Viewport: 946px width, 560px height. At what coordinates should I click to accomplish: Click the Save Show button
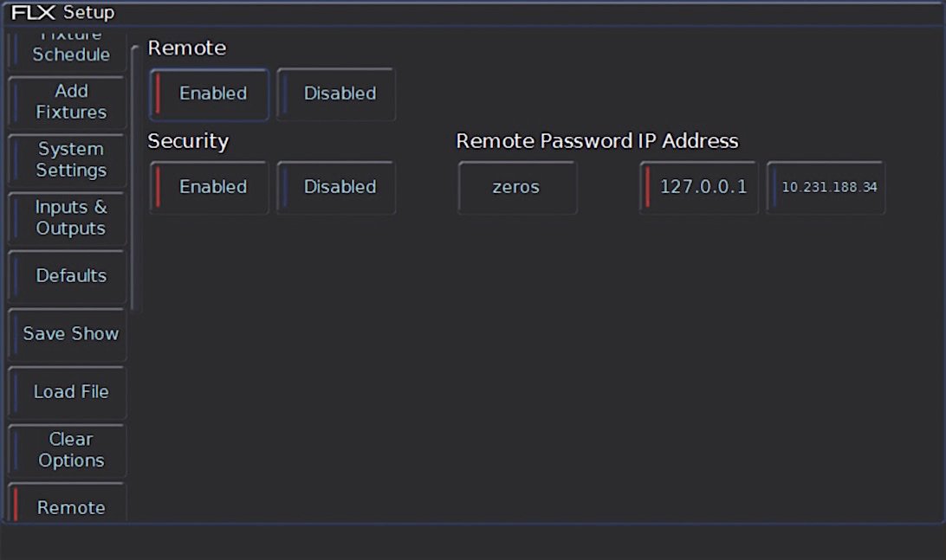point(67,334)
